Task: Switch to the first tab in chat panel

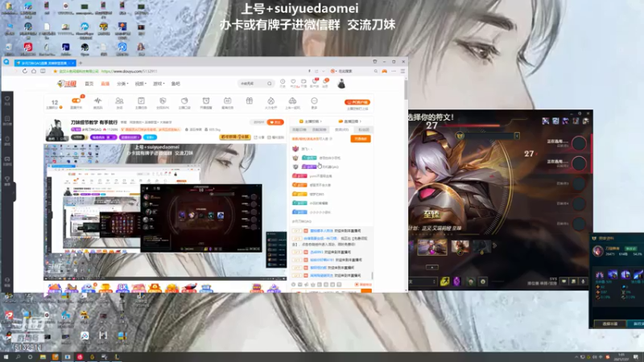Action: 299,130
